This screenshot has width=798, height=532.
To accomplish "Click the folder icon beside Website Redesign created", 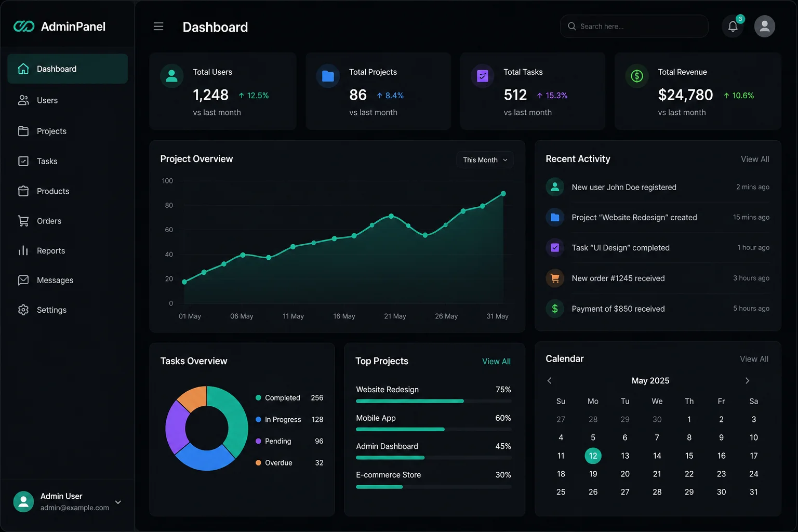I will (555, 217).
